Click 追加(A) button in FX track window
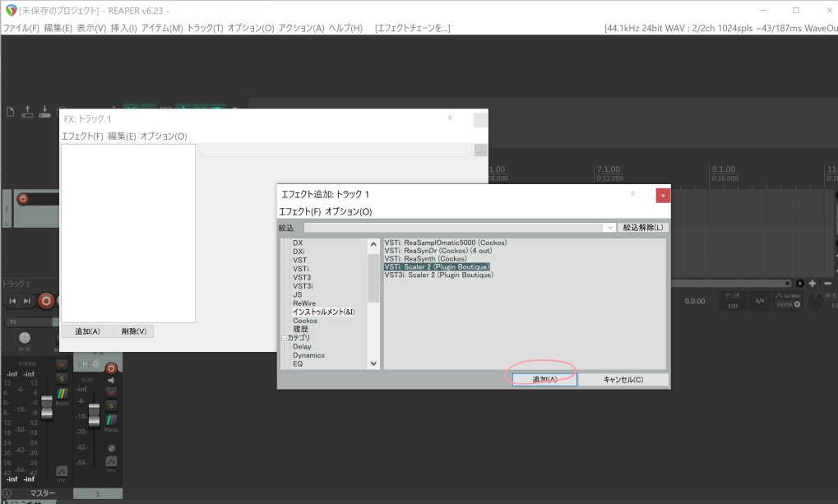The width and height of the screenshot is (838, 504). [87, 331]
